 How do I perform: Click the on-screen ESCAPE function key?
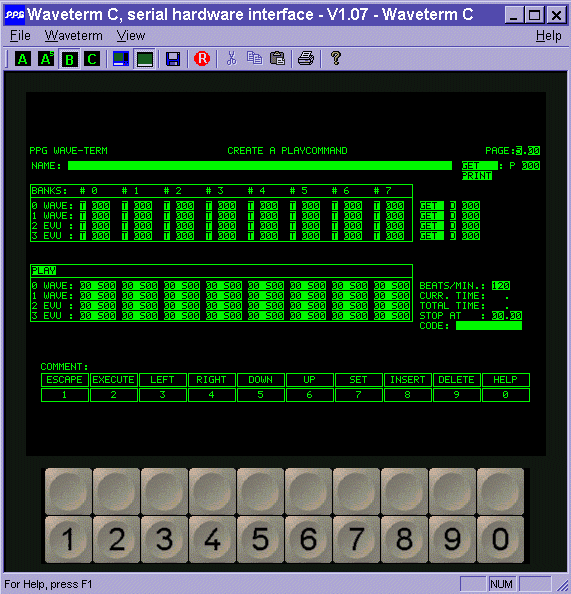point(65,380)
